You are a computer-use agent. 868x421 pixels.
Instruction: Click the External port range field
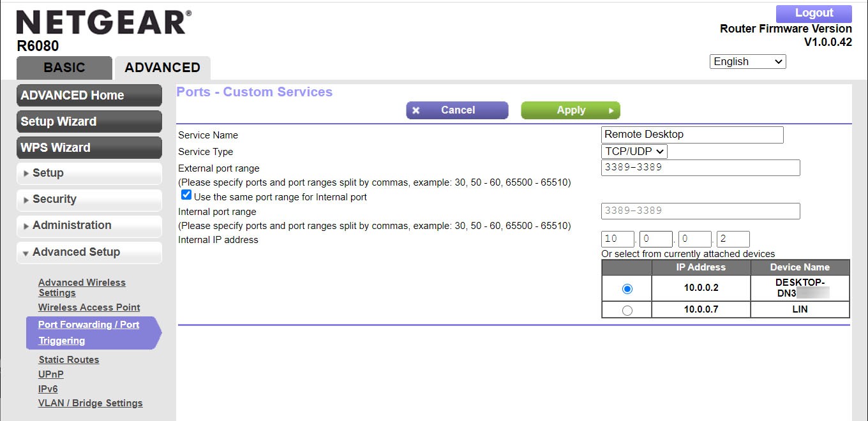click(x=700, y=167)
